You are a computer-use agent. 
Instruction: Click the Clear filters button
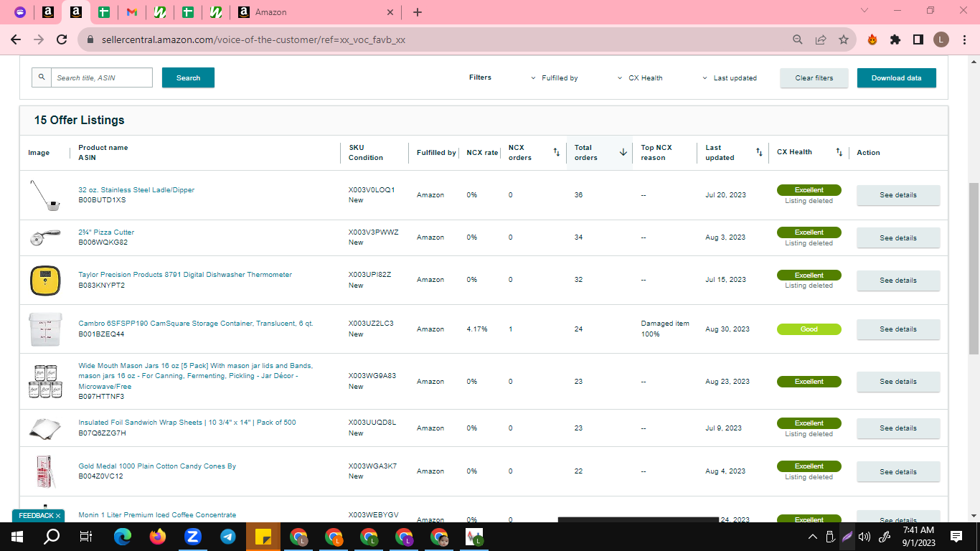[x=814, y=77]
